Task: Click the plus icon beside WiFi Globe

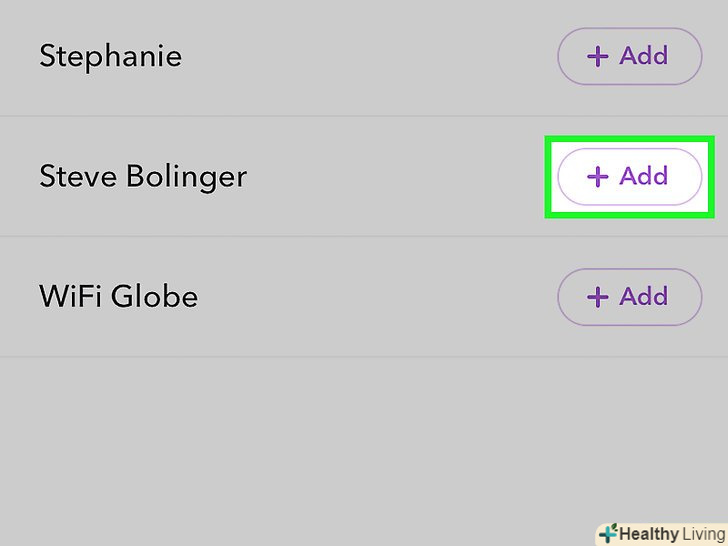Action: pyautogui.click(x=597, y=297)
